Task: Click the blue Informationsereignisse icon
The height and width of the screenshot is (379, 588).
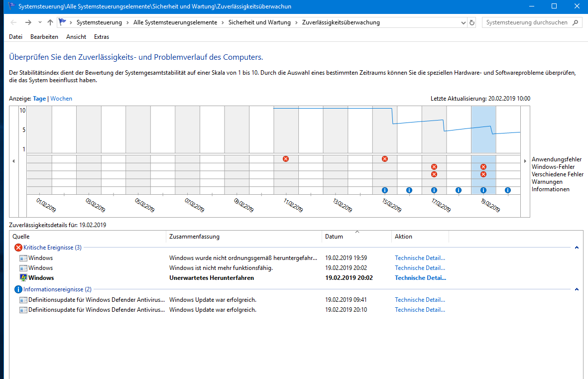Action: point(18,289)
